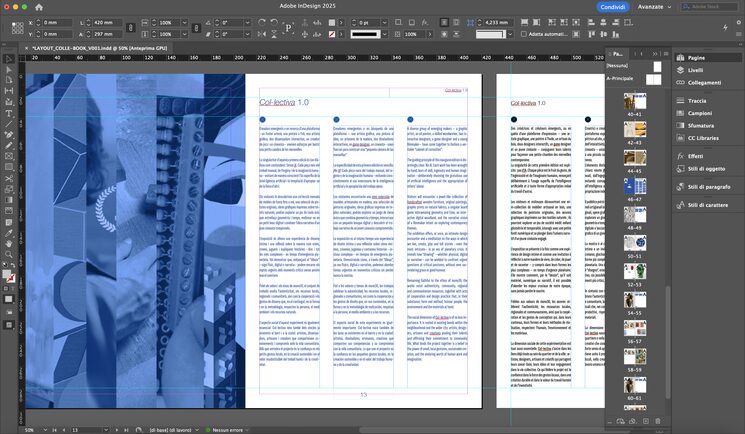Image resolution: width=745 pixels, height=434 pixels.
Task: Open the Stili di carattere panel
Action: click(x=708, y=205)
